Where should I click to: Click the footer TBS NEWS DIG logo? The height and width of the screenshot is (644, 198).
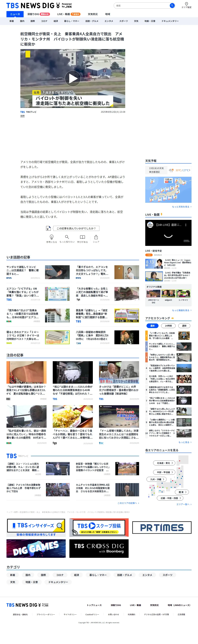(x=27, y=605)
